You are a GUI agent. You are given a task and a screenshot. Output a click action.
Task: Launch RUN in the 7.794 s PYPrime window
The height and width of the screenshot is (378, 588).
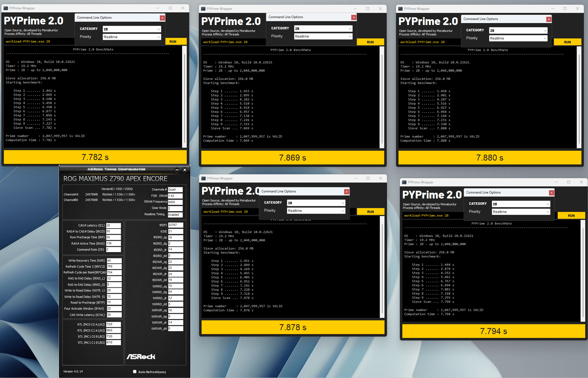coord(571,216)
